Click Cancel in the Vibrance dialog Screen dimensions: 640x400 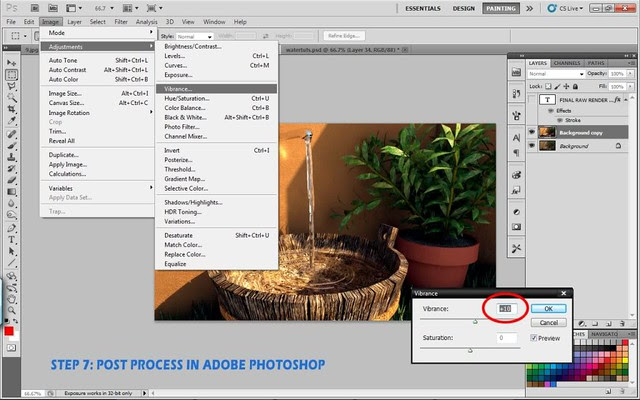click(x=548, y=322)
